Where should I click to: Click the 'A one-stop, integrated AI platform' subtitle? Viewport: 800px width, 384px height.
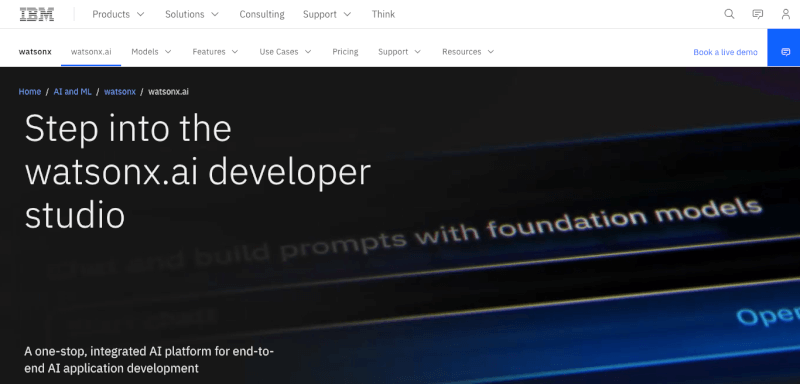(149, 360)
